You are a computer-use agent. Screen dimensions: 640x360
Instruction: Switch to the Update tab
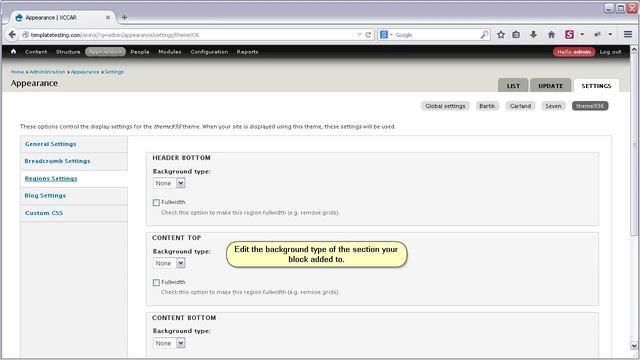point(550,85)
